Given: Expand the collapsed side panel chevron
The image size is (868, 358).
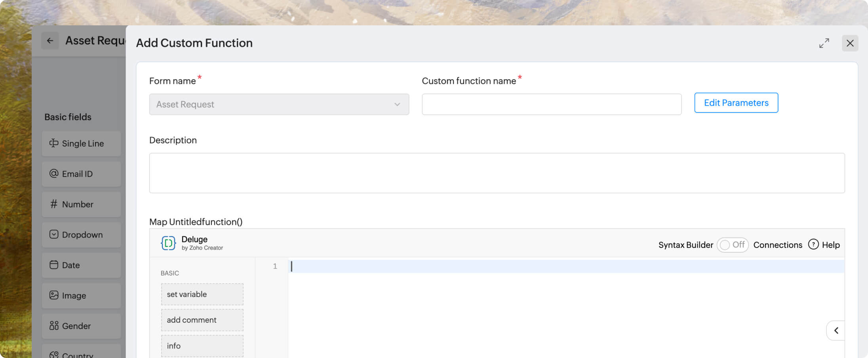Looking at the screenshot, I should (836, 330).
